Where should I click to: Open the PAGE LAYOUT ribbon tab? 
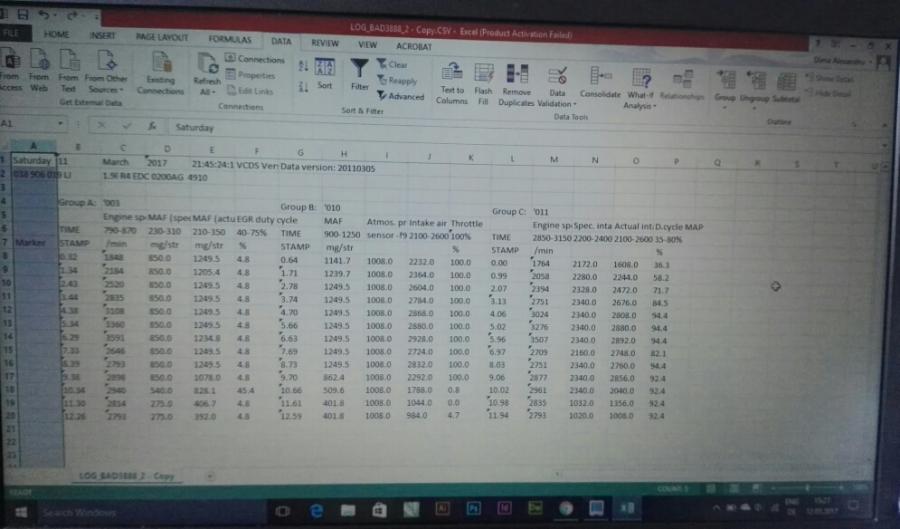coord(161,37)
